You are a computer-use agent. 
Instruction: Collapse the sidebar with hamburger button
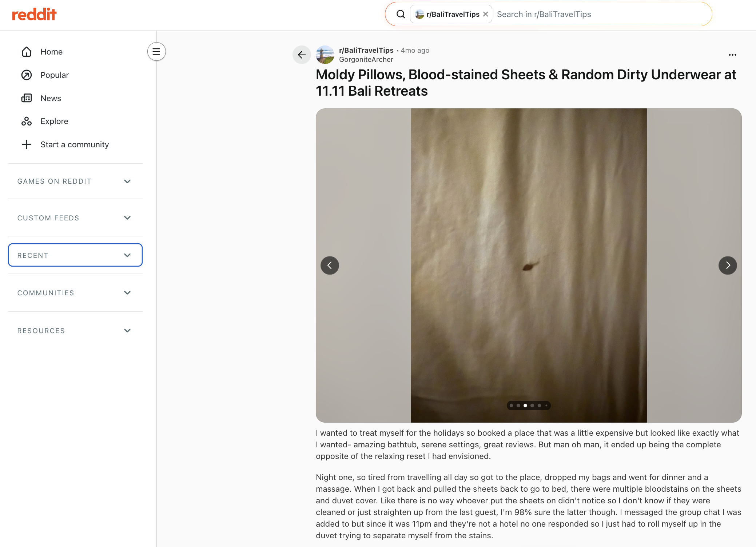coord(156,52)
